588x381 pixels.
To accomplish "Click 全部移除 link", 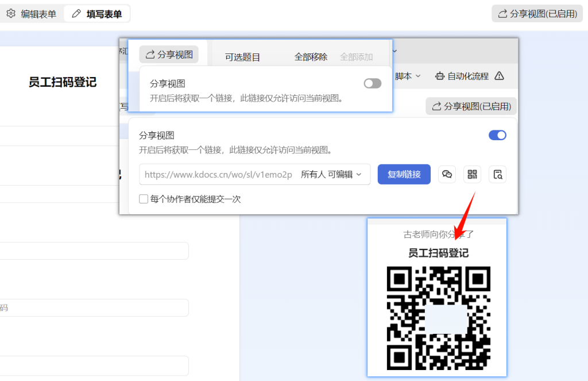I will (311, 57).
